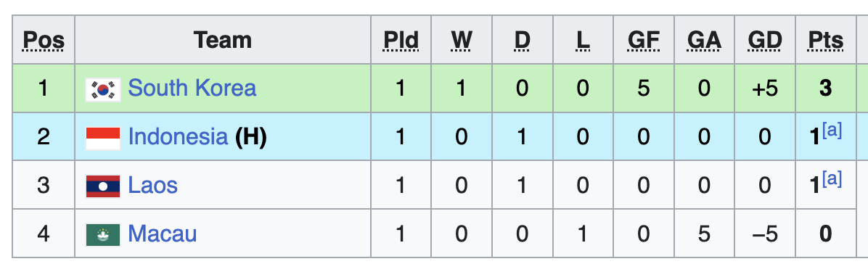Click the GF column header
Viewport: 868px width, 264px height.
pos(643,41)
